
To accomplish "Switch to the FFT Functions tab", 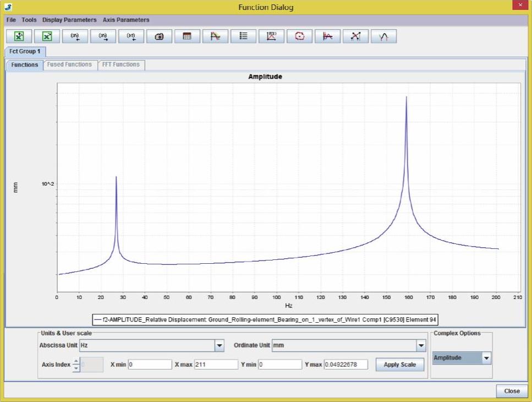I will tap(121, 64).
